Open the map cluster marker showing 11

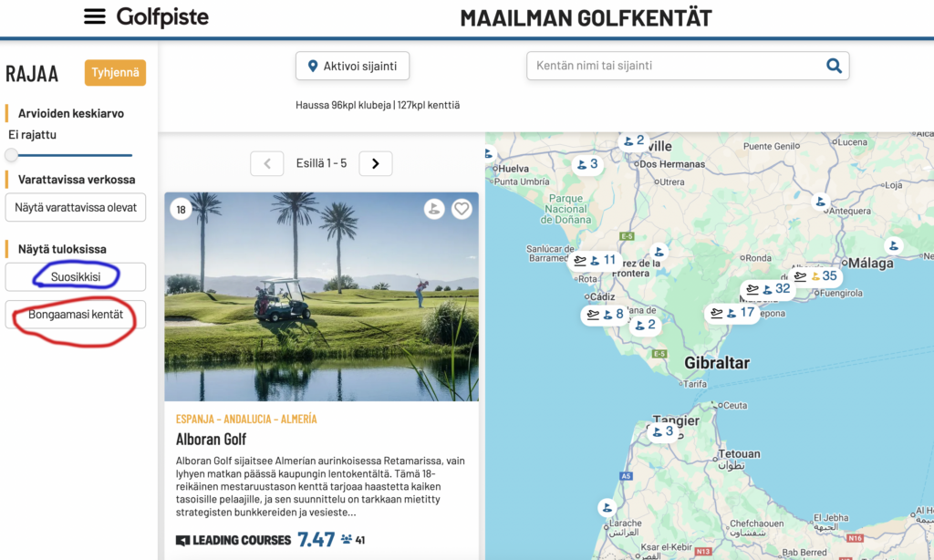pyautogui.click(x=595, y=261)
